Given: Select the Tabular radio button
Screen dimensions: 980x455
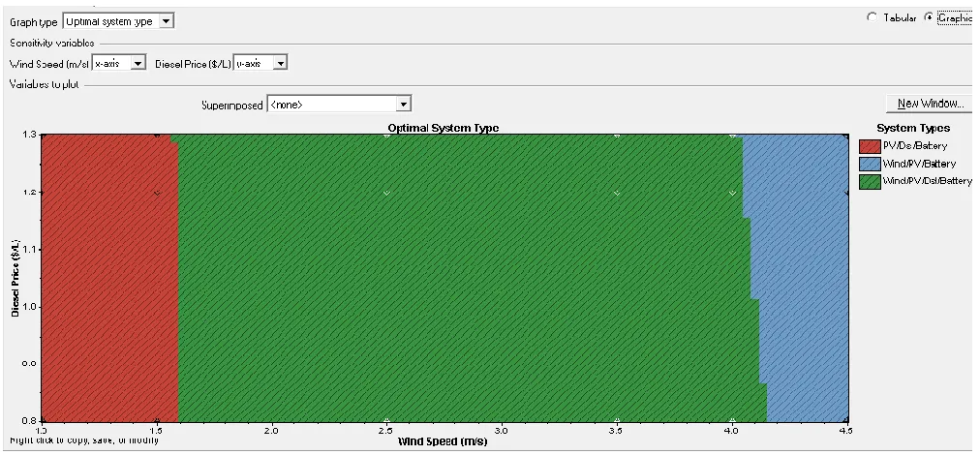Looking at the screenshot, I should pos(872,18).
